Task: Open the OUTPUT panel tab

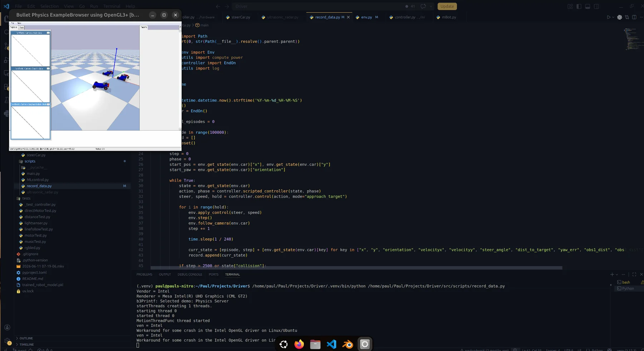Action: coord(165,274)
